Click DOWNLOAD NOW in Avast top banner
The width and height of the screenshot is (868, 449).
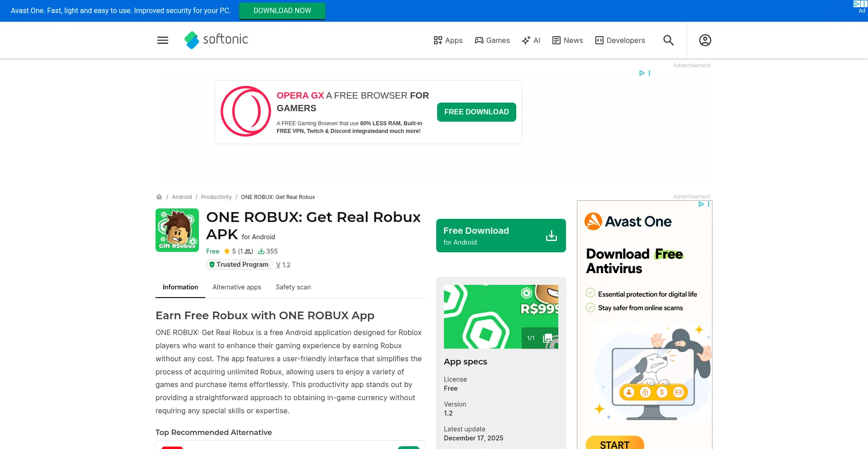[x=282, y=11]
